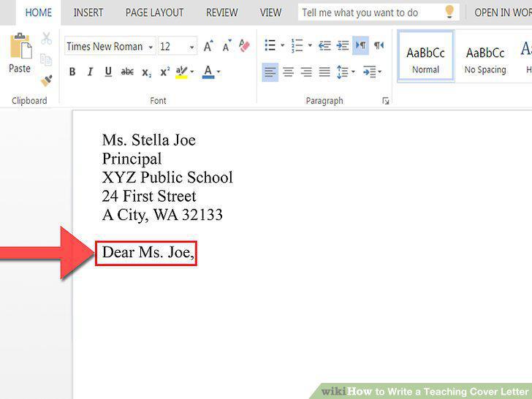This screenshot has height=399, width=532.
Task: Click the line spacing icon
Action: pos(342,72)
